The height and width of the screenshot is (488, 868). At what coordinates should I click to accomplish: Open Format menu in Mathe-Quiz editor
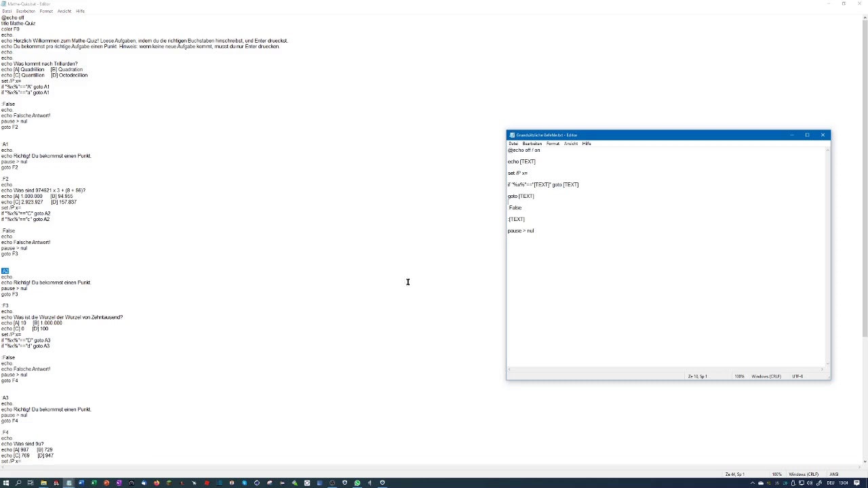46,11
